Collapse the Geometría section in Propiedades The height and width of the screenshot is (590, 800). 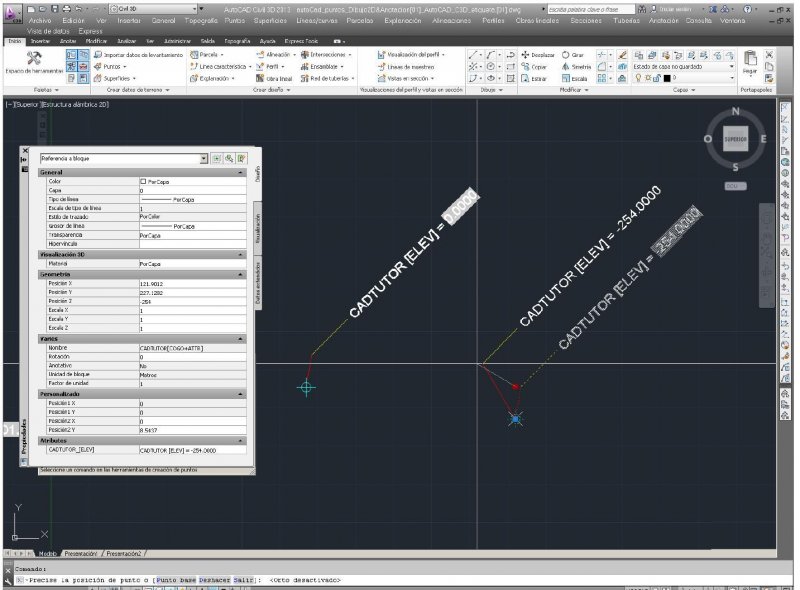[x=240, y=275]
